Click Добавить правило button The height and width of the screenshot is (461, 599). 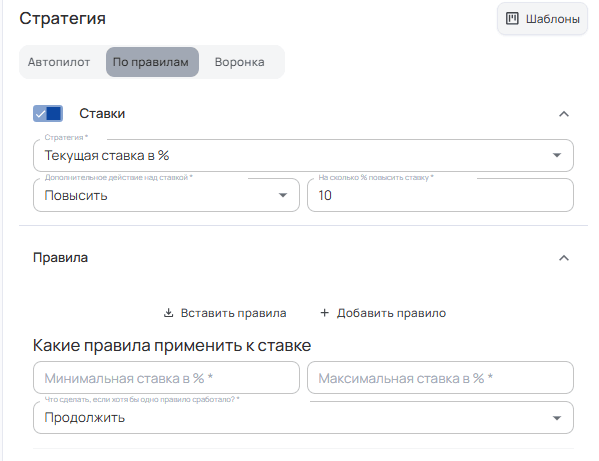point(383,313)
